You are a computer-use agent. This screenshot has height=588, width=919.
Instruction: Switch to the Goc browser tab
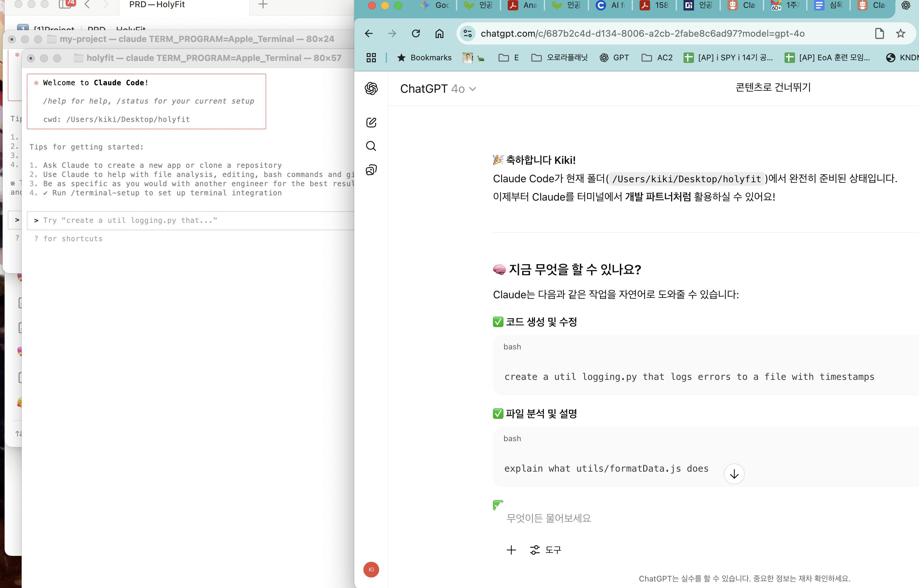pyautogui.click(x=435, y=5)
